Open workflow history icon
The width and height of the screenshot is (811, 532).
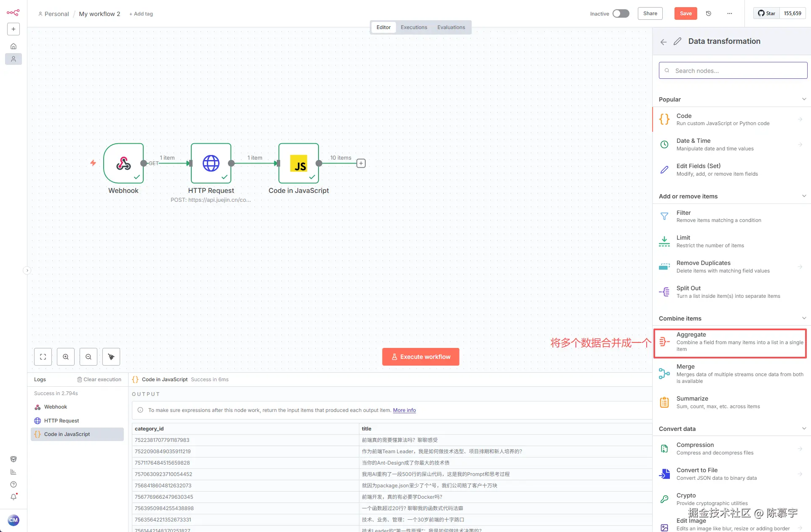coord(709,13)
